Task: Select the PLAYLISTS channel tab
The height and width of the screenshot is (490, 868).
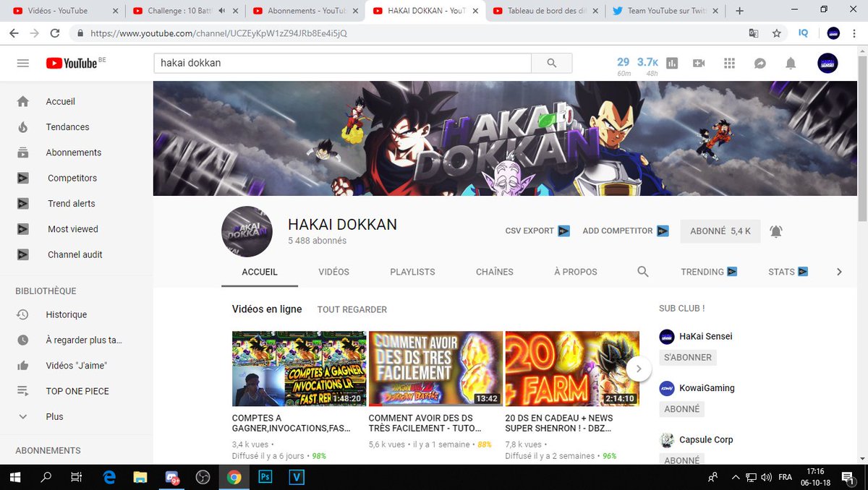Action: pos(412,272)
